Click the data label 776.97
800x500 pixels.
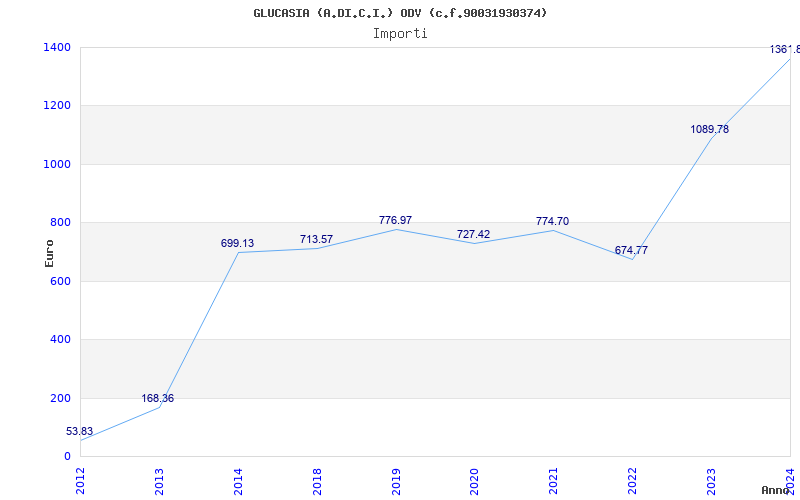click(395, 220)
